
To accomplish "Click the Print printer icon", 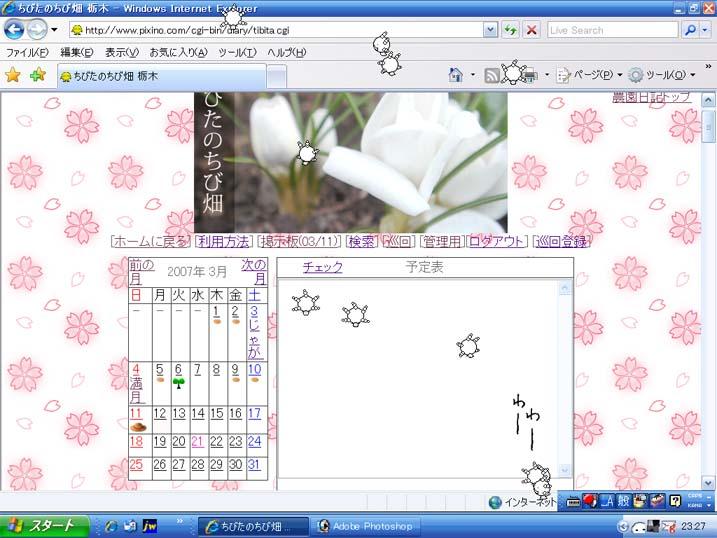I will [529, 75].
